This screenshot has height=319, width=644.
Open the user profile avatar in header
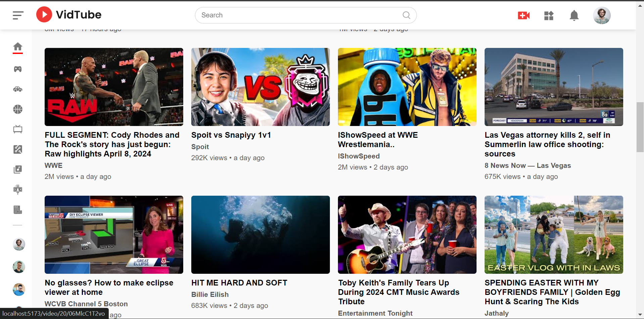point(601,15)
